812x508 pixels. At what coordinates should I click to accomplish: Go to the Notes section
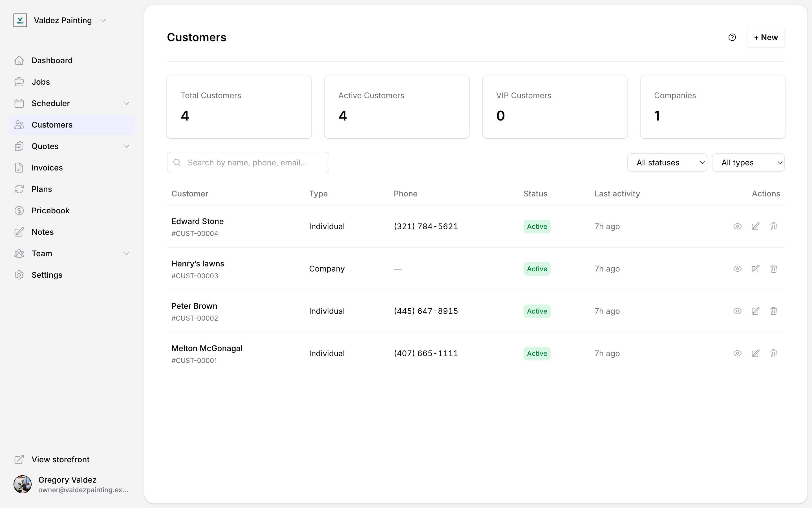pyautogui.click(x=43, y=232)
